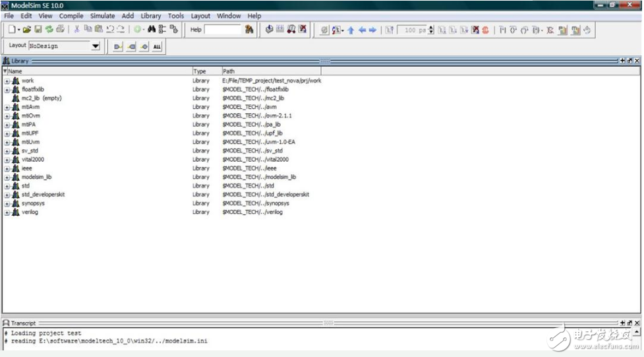Click the ALL button in layout toolbar
Viewport: 644px width, 357px height.
(157, 46)
